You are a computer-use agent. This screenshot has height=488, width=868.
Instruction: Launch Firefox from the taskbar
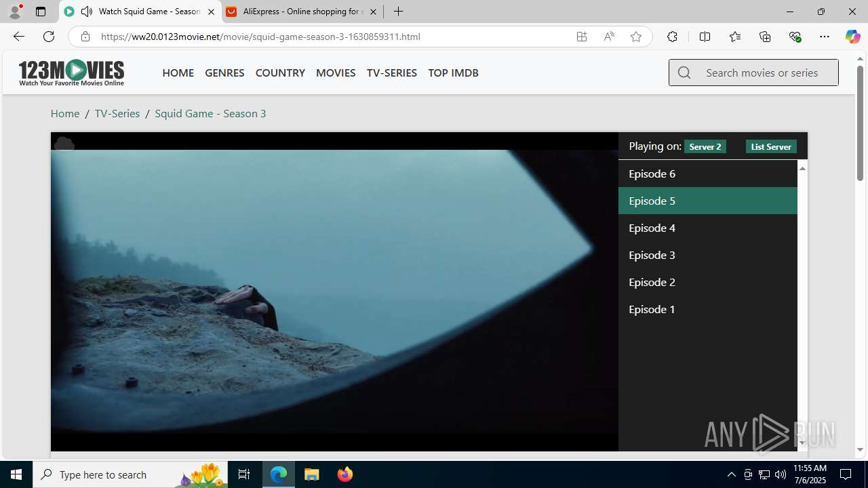pos(345,474)
